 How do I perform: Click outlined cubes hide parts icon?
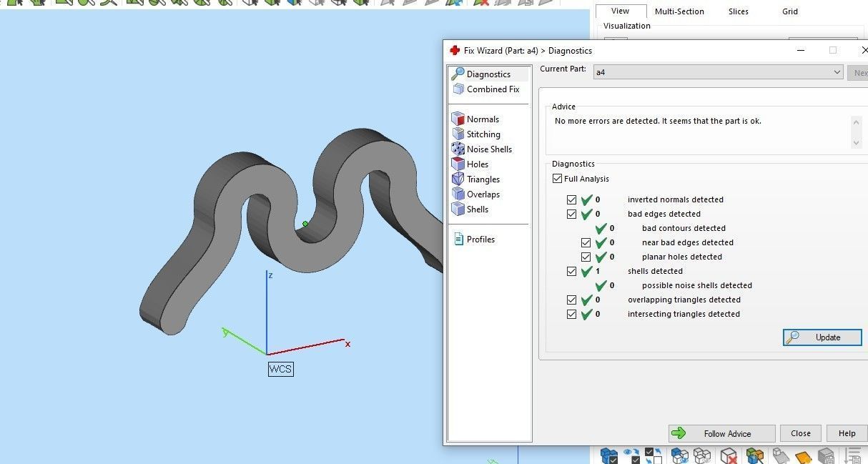(x=702, y=455)
